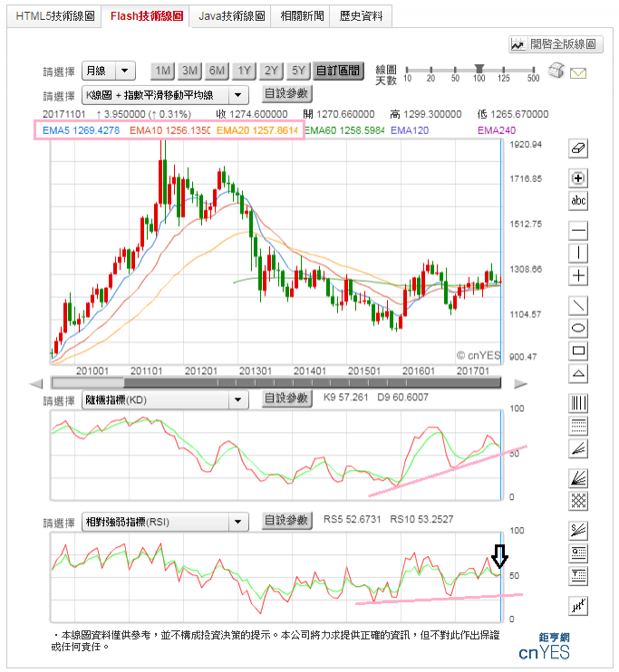Expand the 隨機指標(KD) indicator dropdown
The image size is (619, 672).
click(x=164, y=399)
